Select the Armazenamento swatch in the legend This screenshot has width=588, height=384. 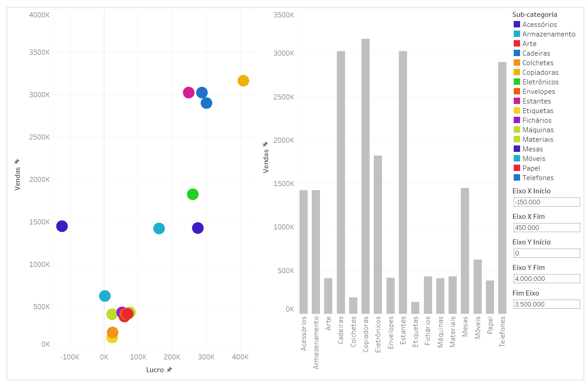click(x=517, y=34)
